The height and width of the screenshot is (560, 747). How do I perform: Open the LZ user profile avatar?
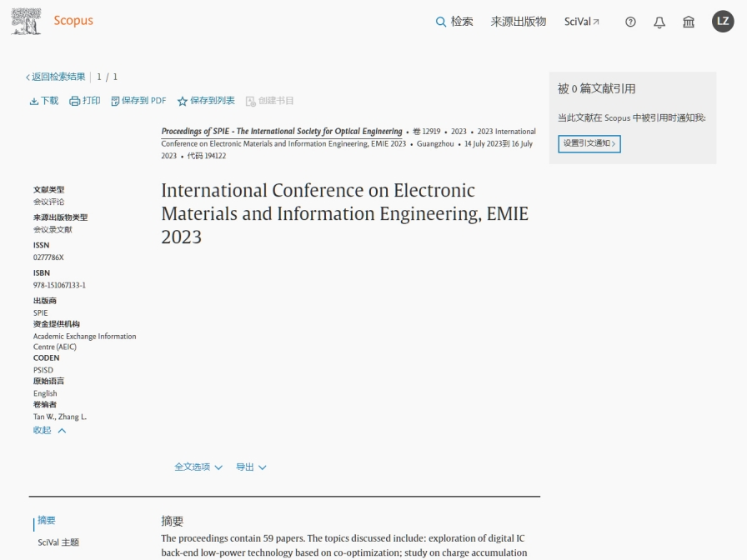pos(723,22)
